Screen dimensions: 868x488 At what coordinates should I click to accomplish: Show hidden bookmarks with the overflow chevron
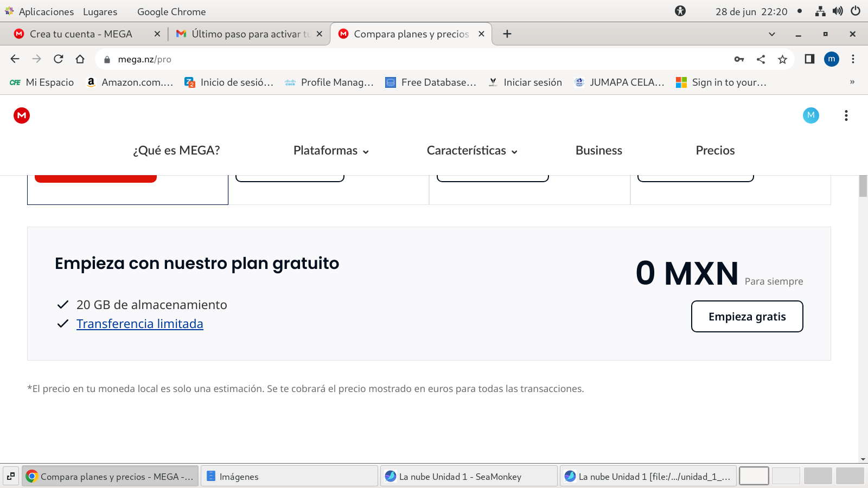click(x=852, y=82)
